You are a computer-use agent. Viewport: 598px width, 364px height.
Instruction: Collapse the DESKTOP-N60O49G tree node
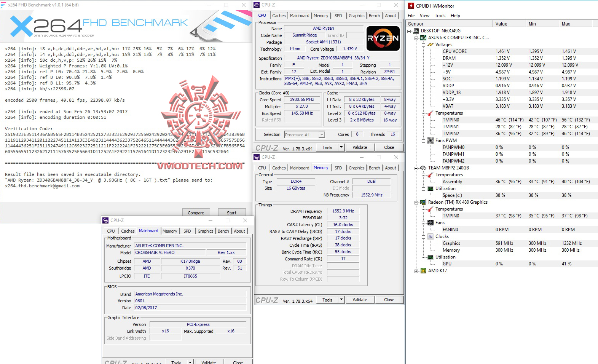(x=409, y=31)
